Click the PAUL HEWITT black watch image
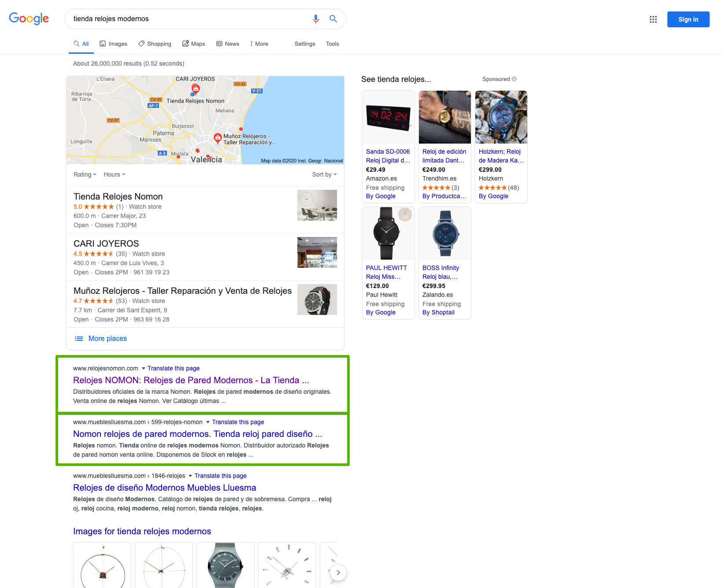Viewport: 722px width, 588px height. [x=389, y=233]
